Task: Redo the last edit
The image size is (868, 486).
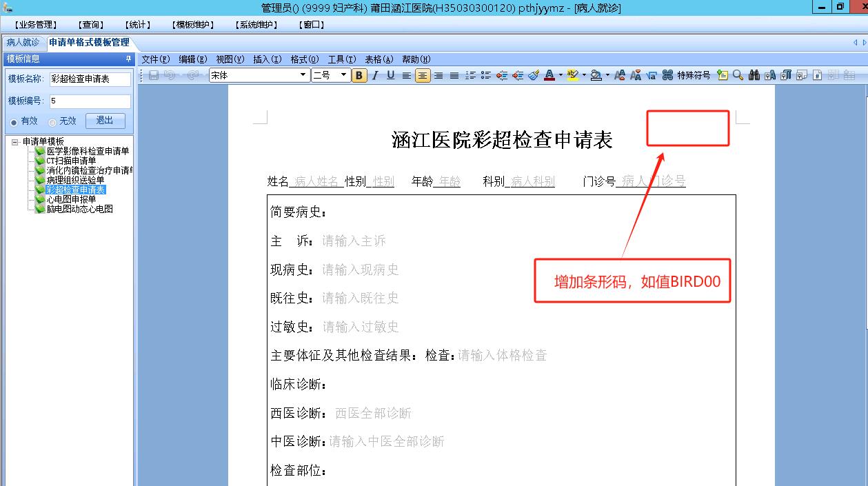Action: (x=193, y=75)
